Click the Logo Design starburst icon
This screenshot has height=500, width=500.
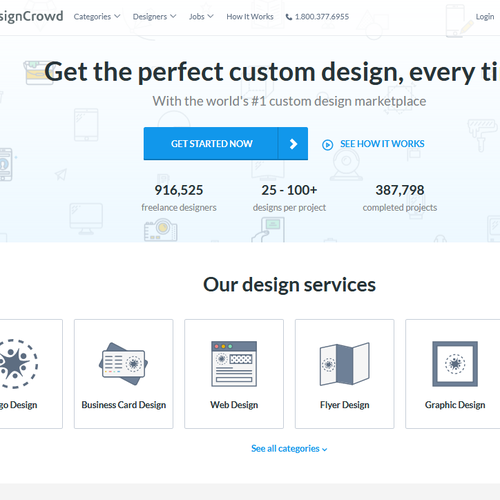(18, 364)
